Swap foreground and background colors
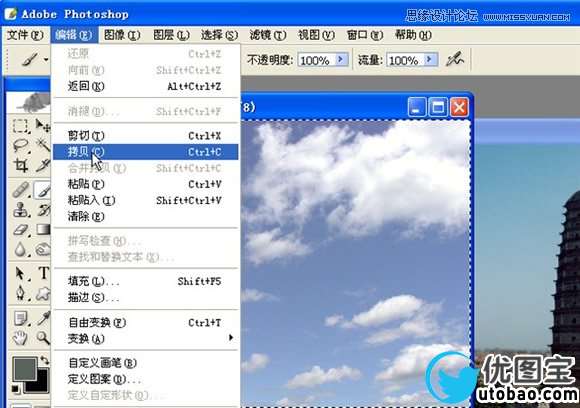580x408 pixels. [x=45, y=360]
